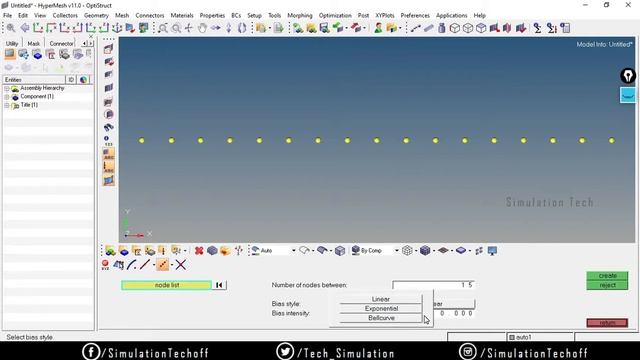
Task: Expand the Assembly Hierarchy tree node
Action: click(x=7, y=88)
